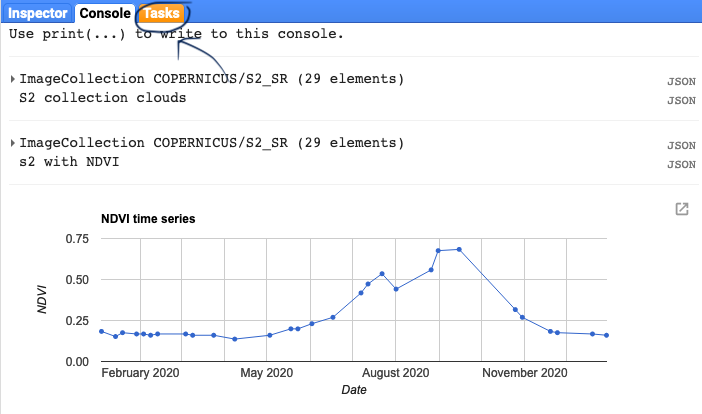Click JSON link for 'S2 collection clouds'

click(681, 100)
